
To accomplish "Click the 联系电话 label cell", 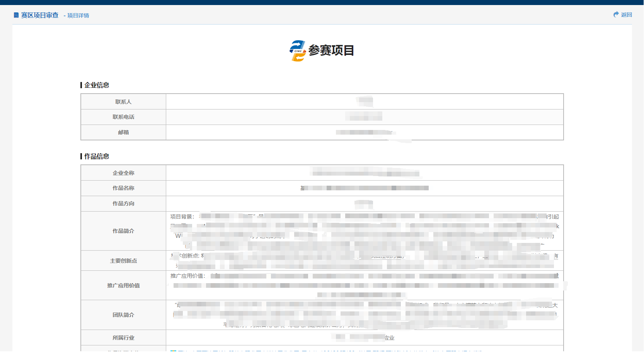I will click(x=123, y=117).
